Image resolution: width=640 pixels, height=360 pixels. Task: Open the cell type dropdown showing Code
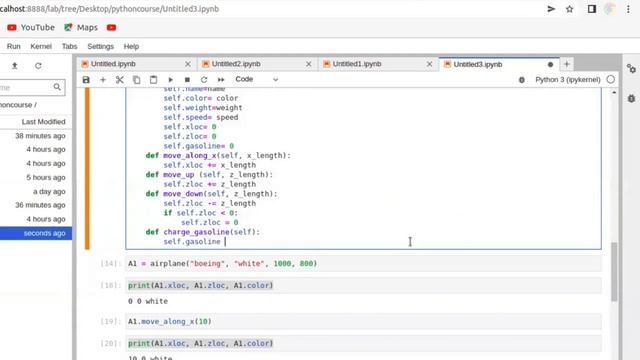(x=256, y=79)
